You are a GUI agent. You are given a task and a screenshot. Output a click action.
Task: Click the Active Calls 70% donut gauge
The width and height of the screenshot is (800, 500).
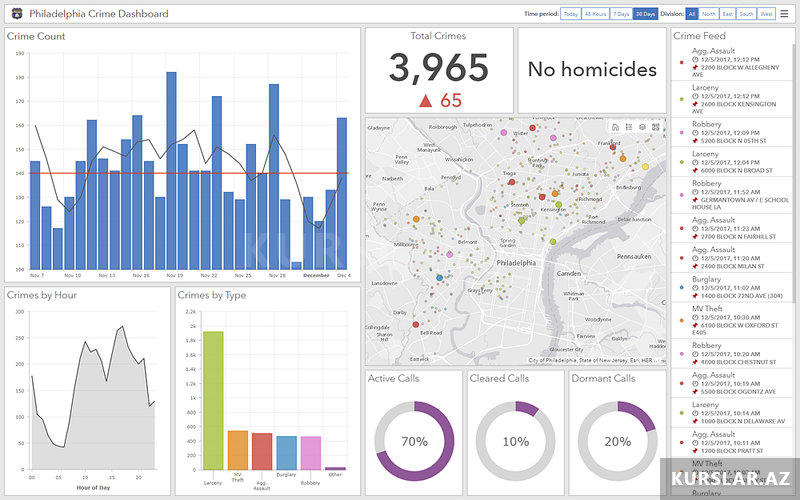coord(415,441)
